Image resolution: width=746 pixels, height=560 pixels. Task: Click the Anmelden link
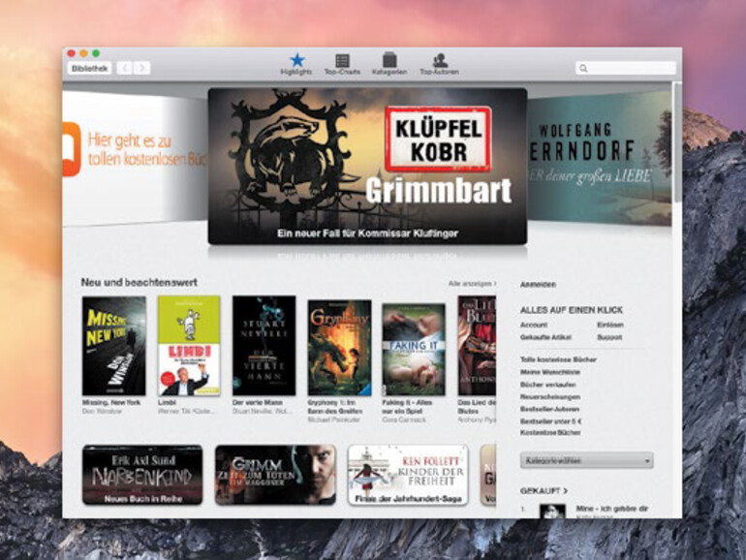(538, 285)
